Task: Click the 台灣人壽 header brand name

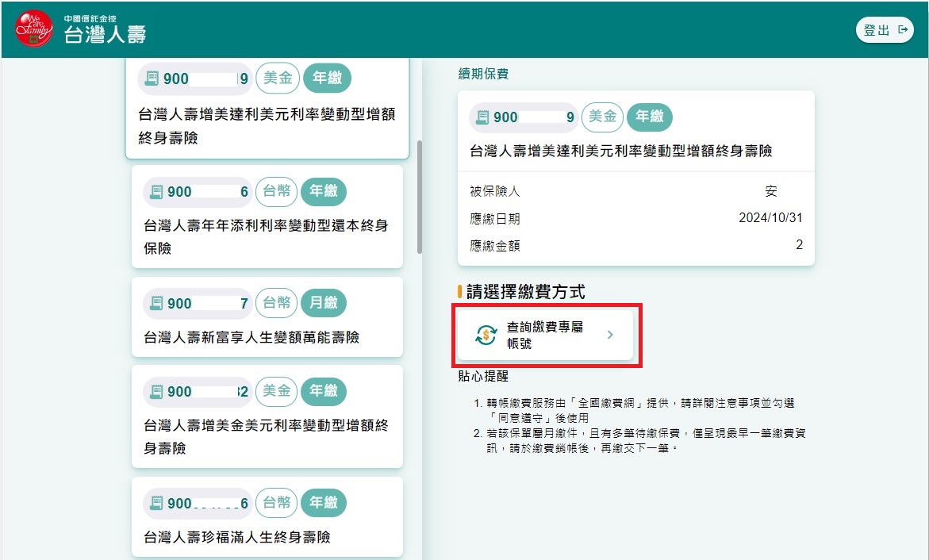Action: [x=105, y=34]
